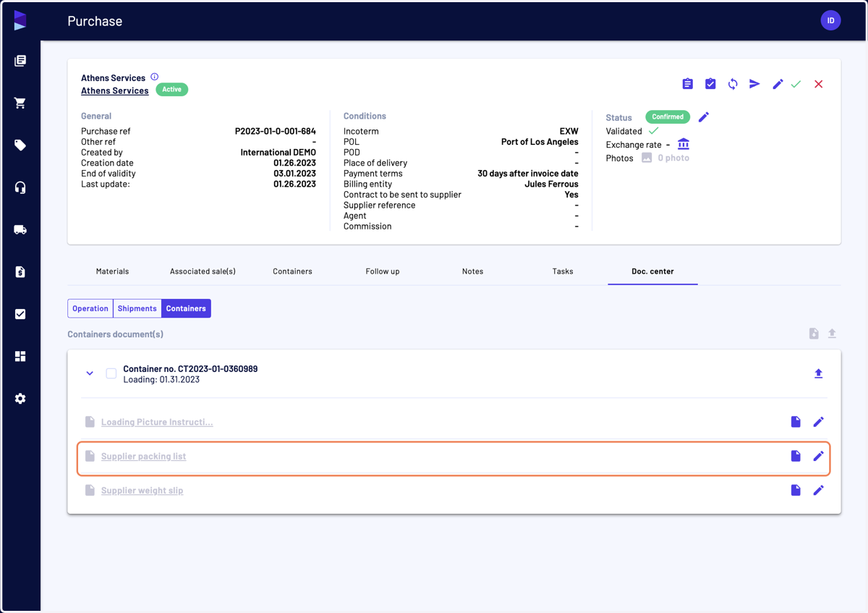Viewport: 868px width, 613px height.
Task: Edit the Loading Picture Instructi document
Action: point(818,422)
